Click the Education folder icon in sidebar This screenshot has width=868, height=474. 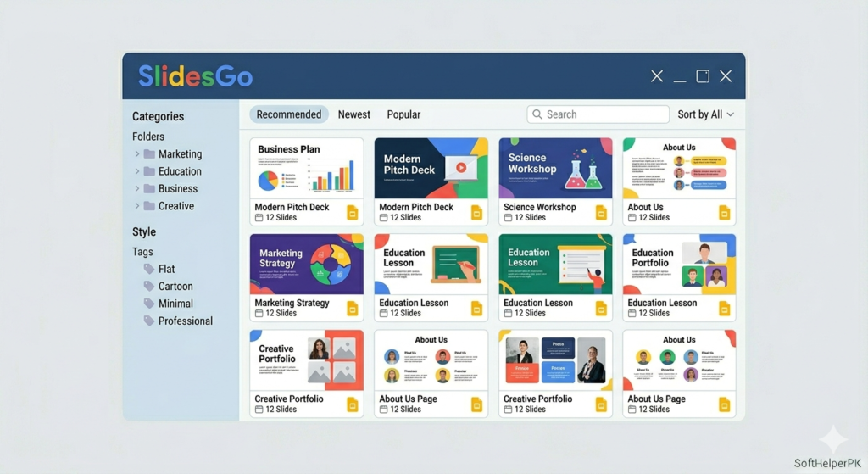tap(149, 171)
